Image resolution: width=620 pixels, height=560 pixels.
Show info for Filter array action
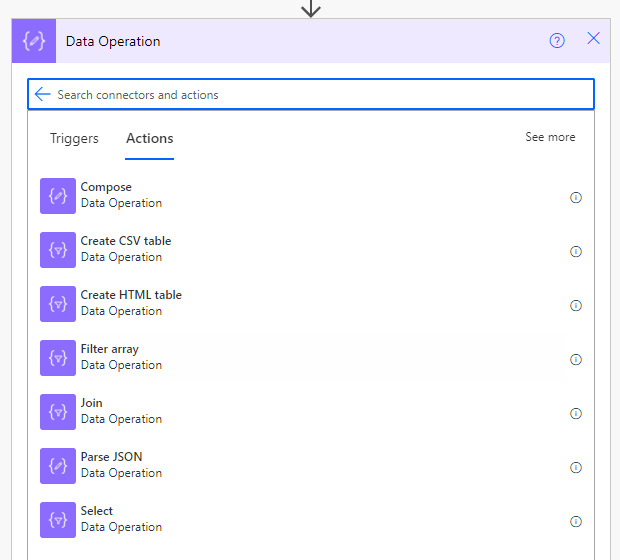click(x=576, y=360)
